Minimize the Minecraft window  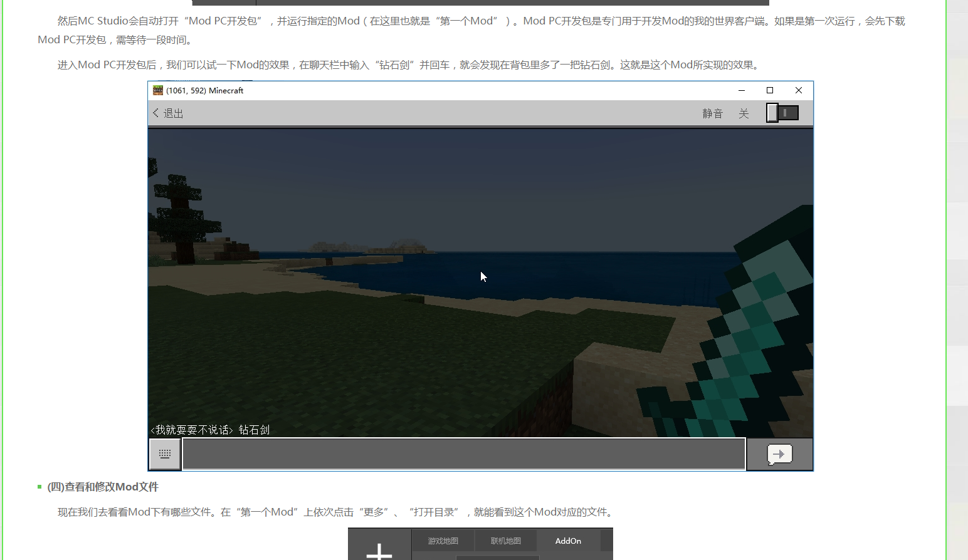point(742,90)
